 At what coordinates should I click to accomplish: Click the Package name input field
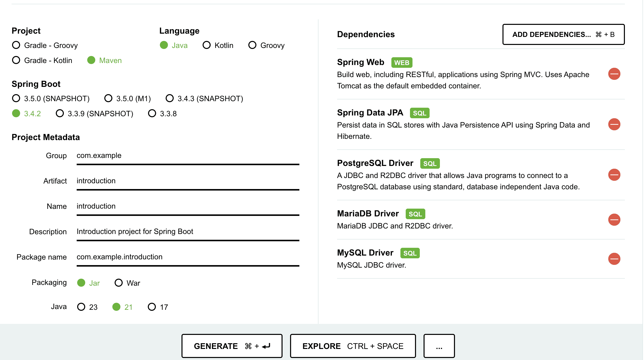(188, 257)
